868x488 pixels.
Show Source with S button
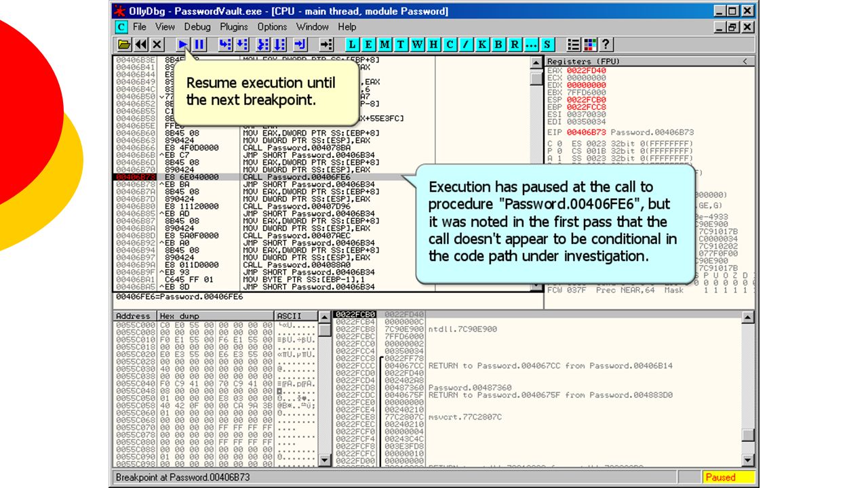pos(547,45)
